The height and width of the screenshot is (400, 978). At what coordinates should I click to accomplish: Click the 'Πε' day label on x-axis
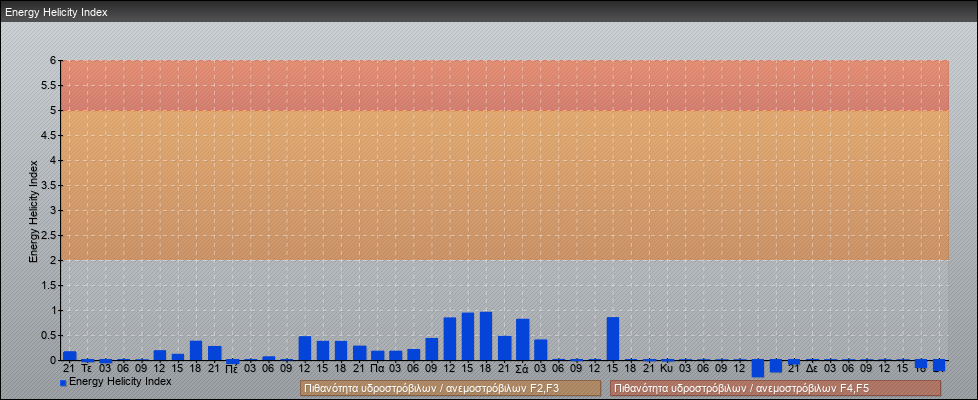[x=231, y=369]
